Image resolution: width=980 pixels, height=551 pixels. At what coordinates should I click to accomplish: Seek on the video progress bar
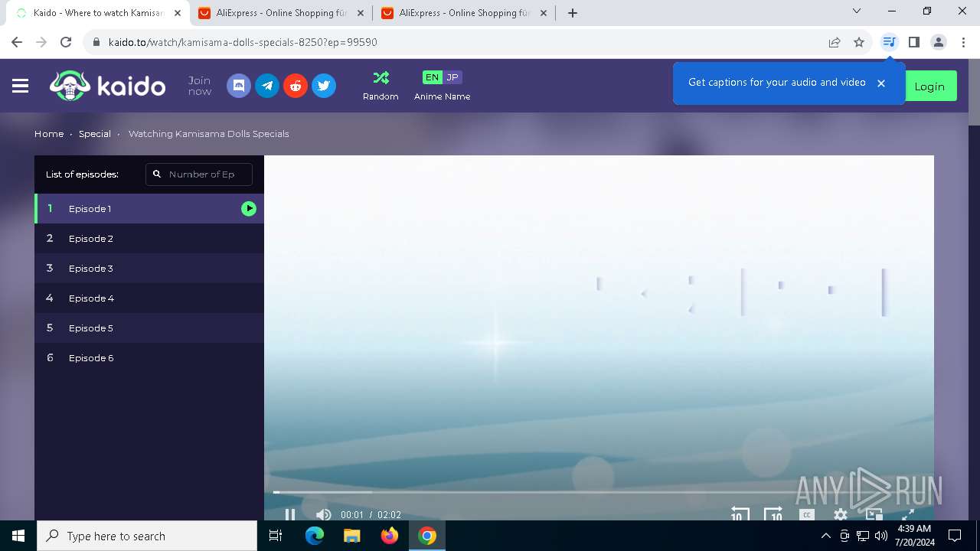click(599, 492)
